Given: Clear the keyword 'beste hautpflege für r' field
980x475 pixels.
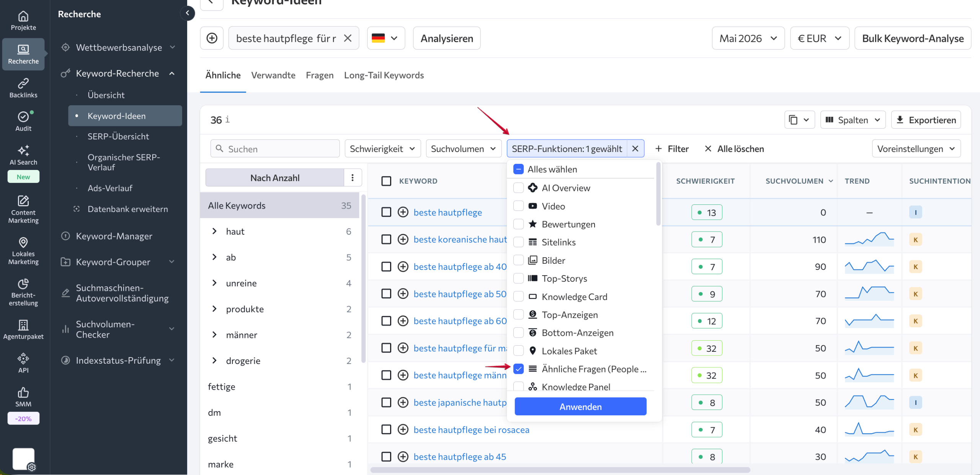Looking at the screenshot, I should pos(348,38).
